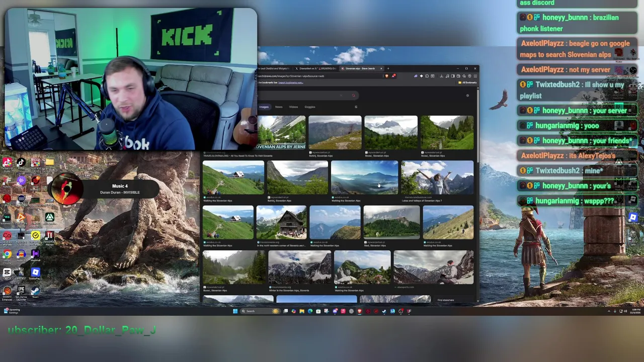The width and height of the screenshot is (644, 362).
Task: Open the CapCut desktop shortcut
Action: [x=7, y=273]
